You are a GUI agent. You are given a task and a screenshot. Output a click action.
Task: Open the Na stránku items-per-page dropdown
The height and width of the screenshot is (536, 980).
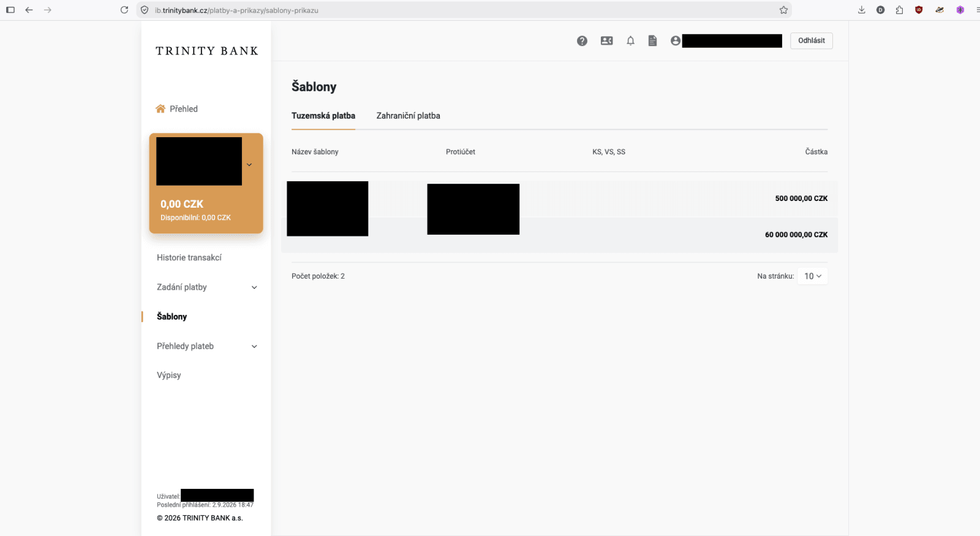[813, 276]
